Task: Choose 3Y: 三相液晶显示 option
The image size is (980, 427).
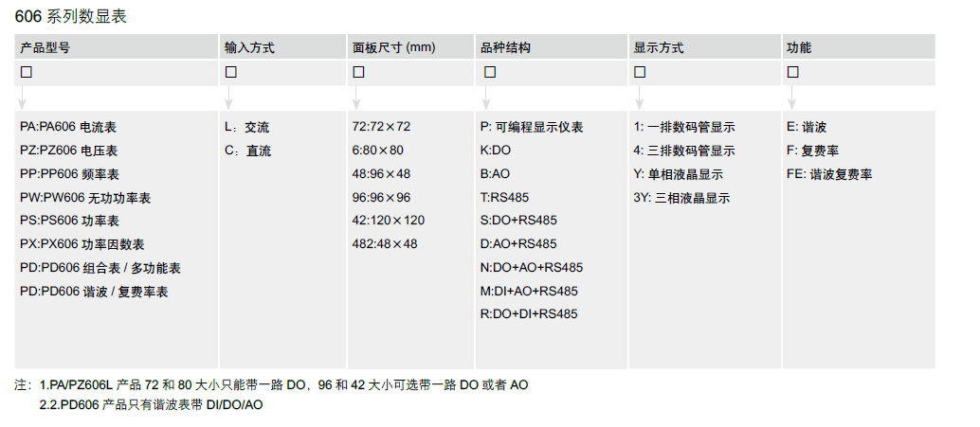Action: (681, 198)
